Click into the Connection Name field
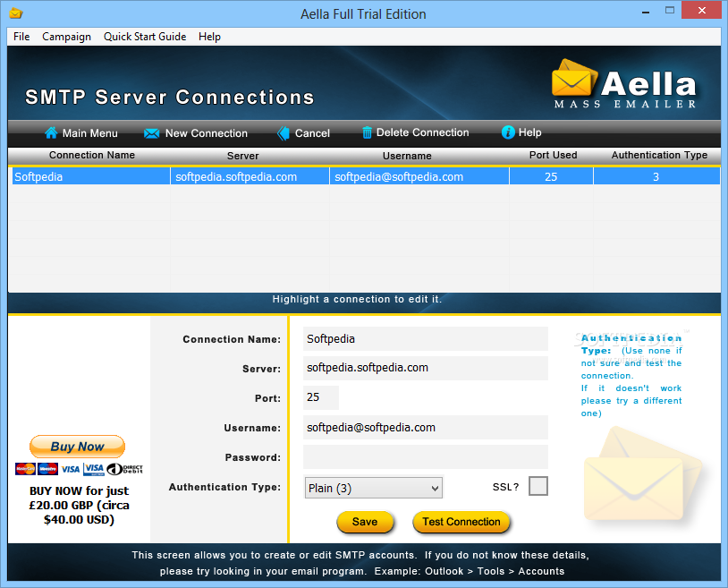 pyautogui.click(x=426, y=338)
